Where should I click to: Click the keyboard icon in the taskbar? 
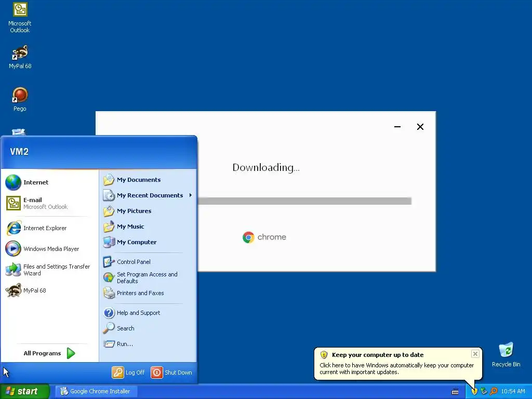click(x=455, y=392)
